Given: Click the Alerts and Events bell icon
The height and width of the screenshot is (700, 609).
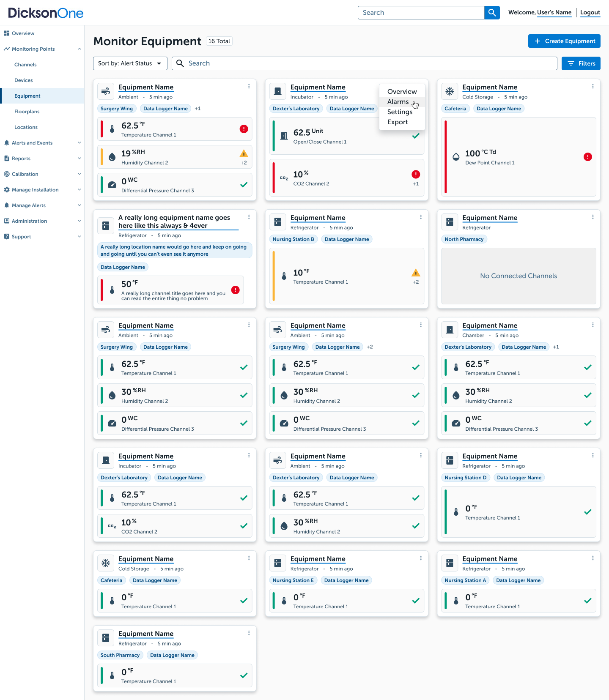Looking at the screenshot, I should click(7, 143).
